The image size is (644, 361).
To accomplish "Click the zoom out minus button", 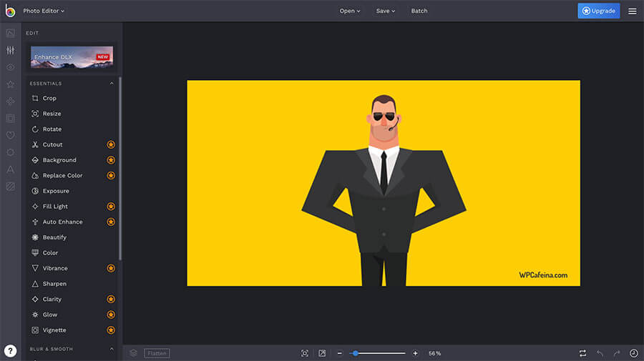I will [340, 353].
